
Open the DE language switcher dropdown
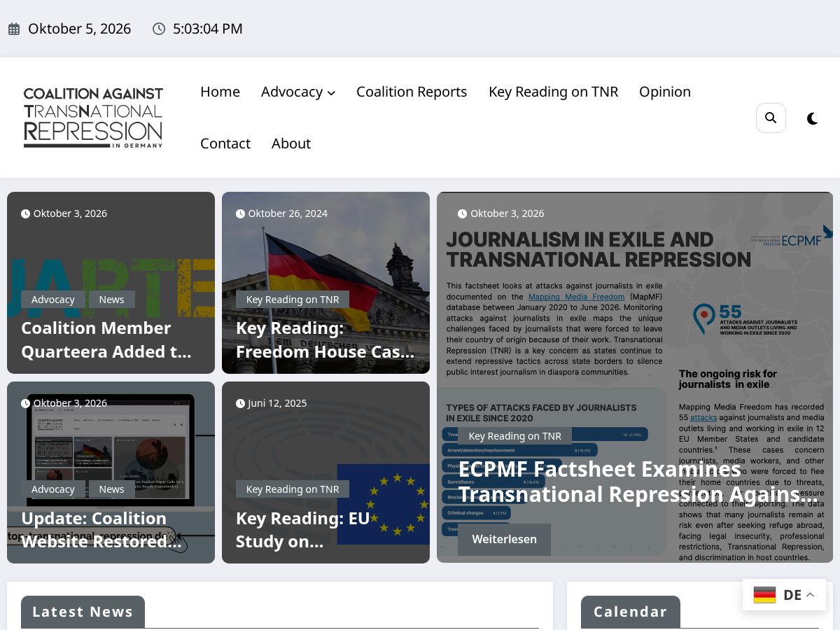point(784,595)
